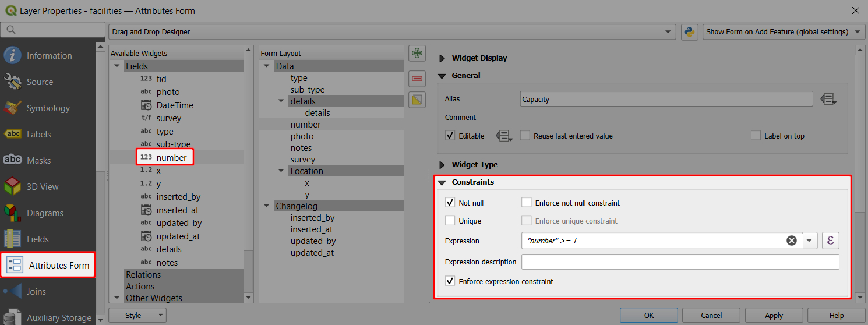Image resolution: width=868 pixels, height=325 pixels.
Task: Open the Symbology sidebar page
Action: 48,108
